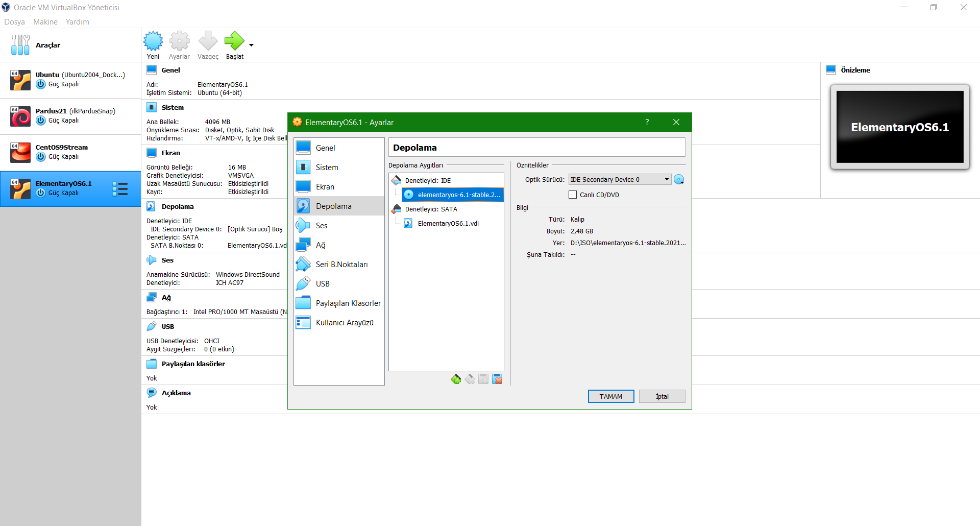Open the Araçlar tools entry
The height and width of the screenshot is (526, 980).
[70, 45]
